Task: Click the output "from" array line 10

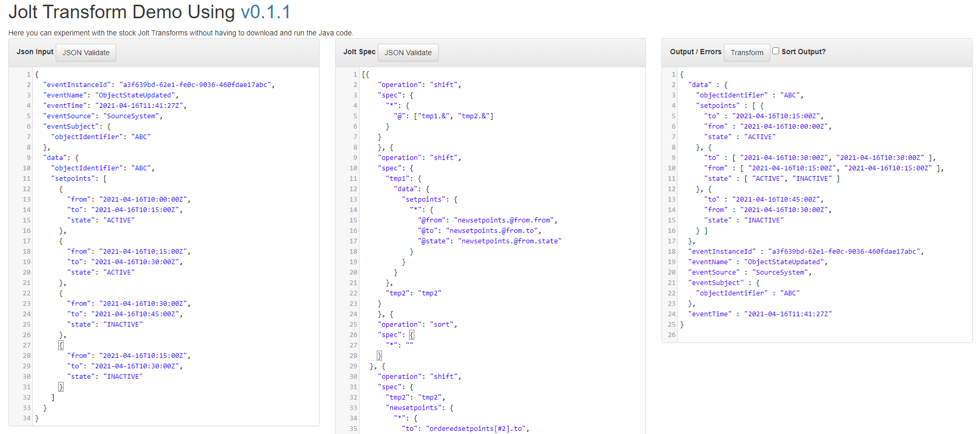Action: (824, 168)
